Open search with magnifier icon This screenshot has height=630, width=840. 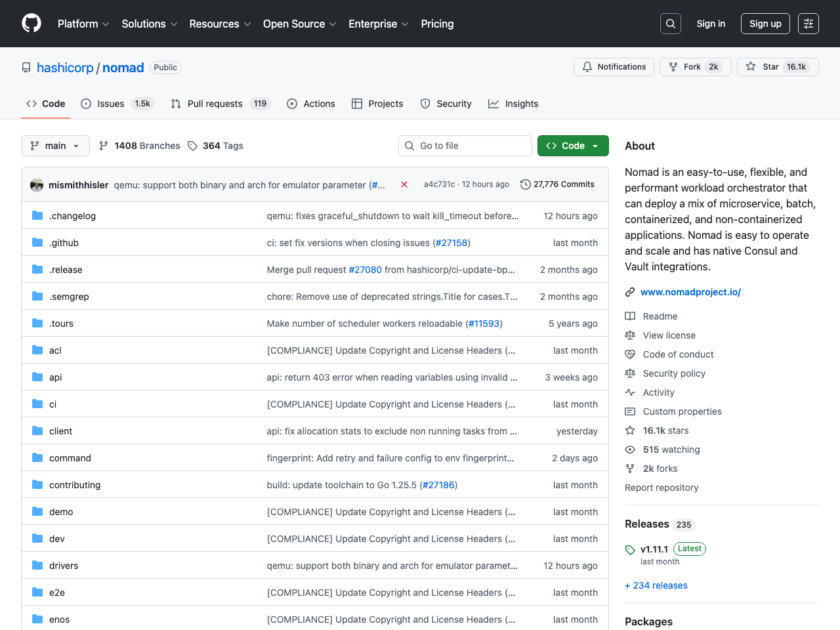pos(671,24)
